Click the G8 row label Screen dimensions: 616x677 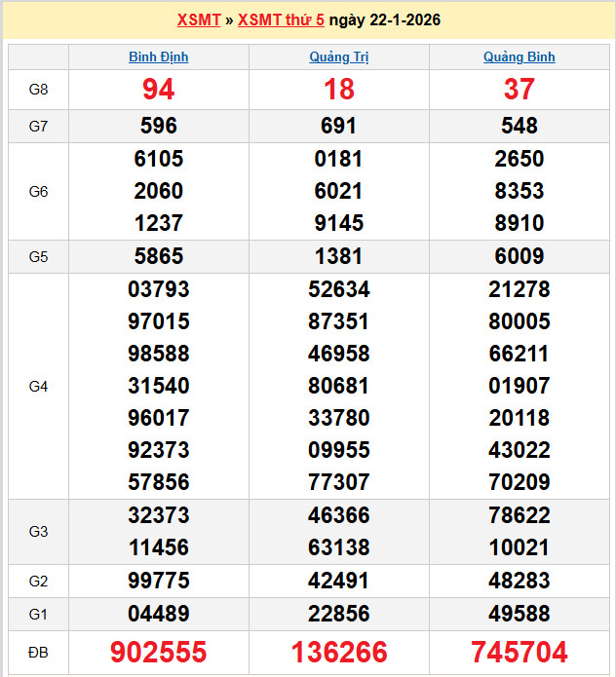tap(39, 90)
